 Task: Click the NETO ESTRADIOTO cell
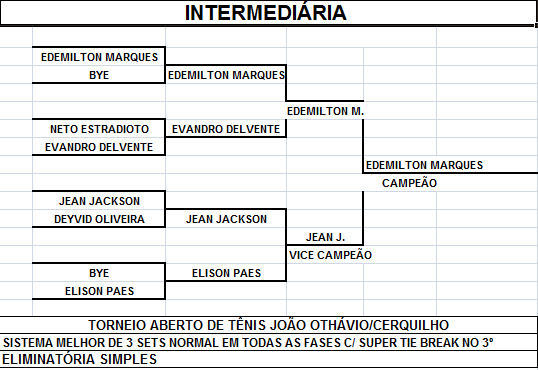(x=99, y=129)
